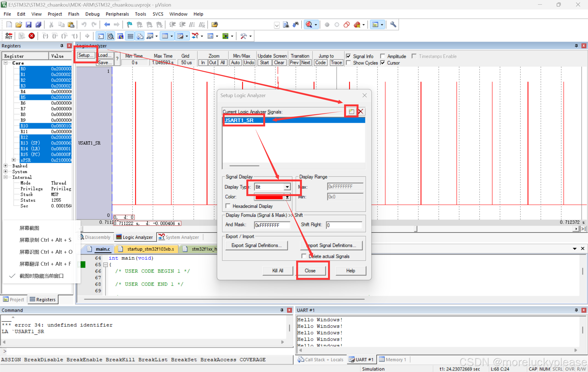The height and width of the screenshot is (372, 588).
Task: Enable the Hexadecimal Display checkbox
Action: click(228, 206)
